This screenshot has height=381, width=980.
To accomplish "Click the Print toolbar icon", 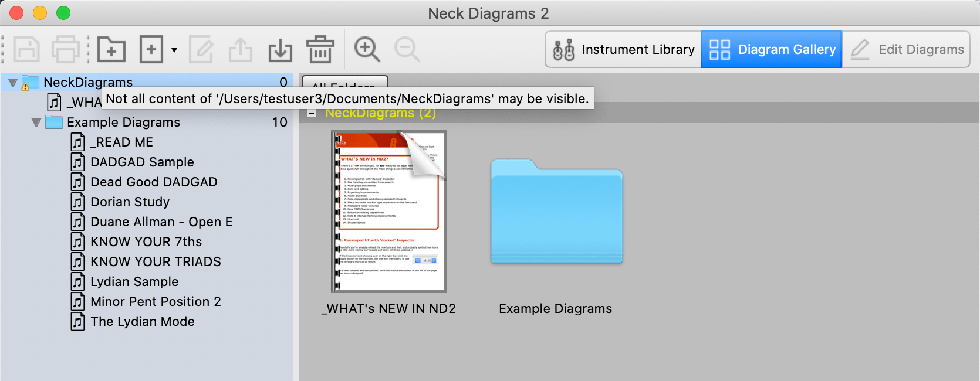I will (x=65, y=49).
